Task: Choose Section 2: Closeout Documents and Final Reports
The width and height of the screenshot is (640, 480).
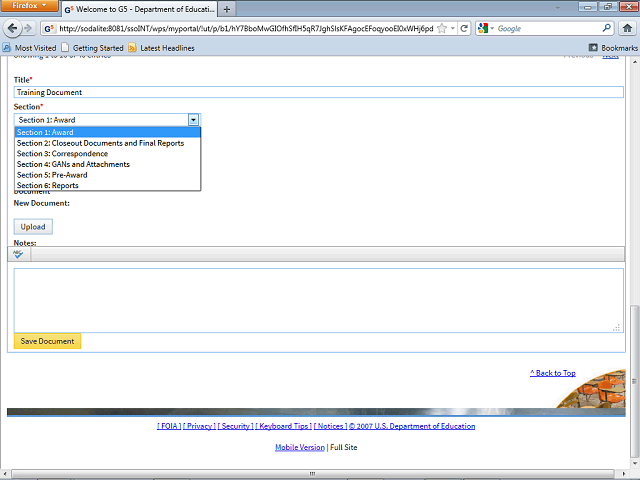Action: [108, 143]
